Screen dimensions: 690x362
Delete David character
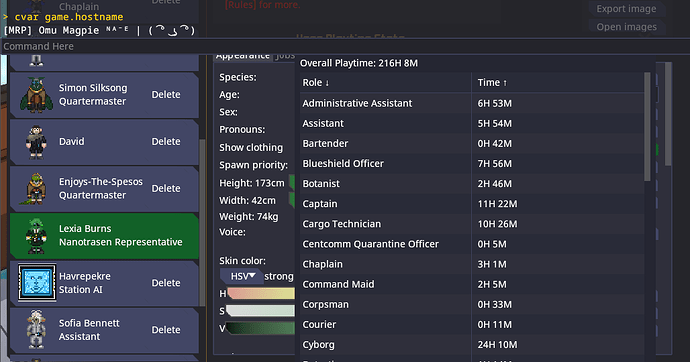point(166,142)
